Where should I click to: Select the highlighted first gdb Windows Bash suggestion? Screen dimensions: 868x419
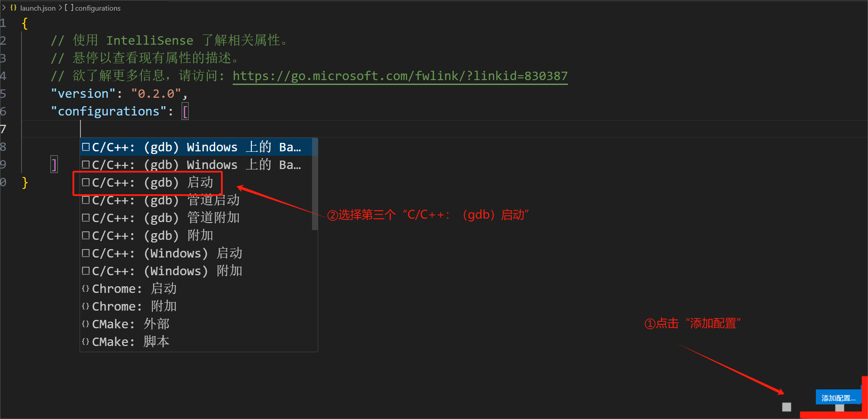pyautogui.click(x=196, y=147)
